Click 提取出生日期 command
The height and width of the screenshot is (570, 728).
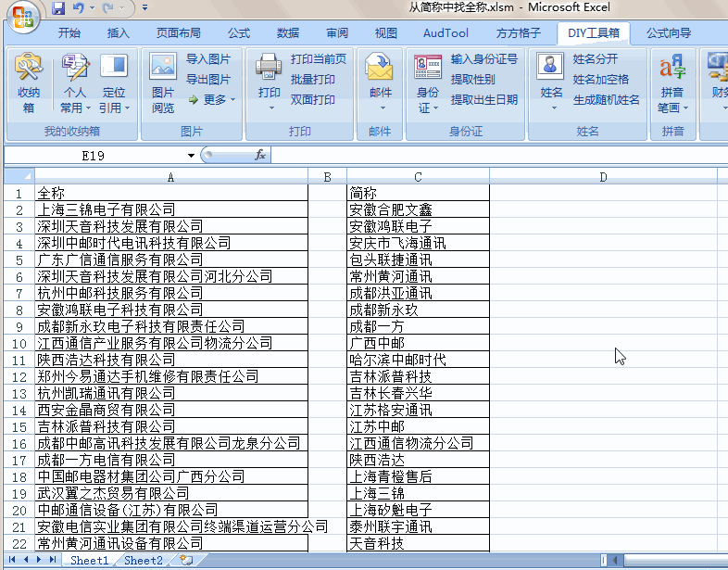click(484, 100)
